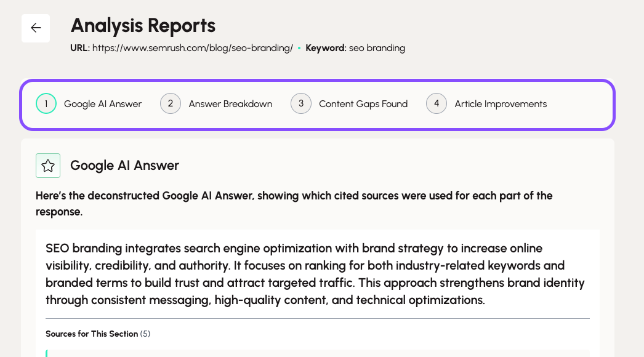Screen dimensions: 644x357
Task: Select the step 3 numbered circle
Action: [x=301, y=103]
